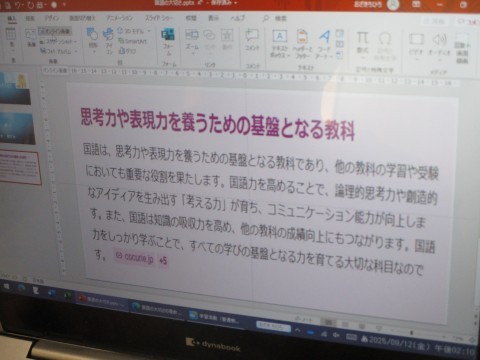Insert a SmartArt graphic

coord(132,42)
